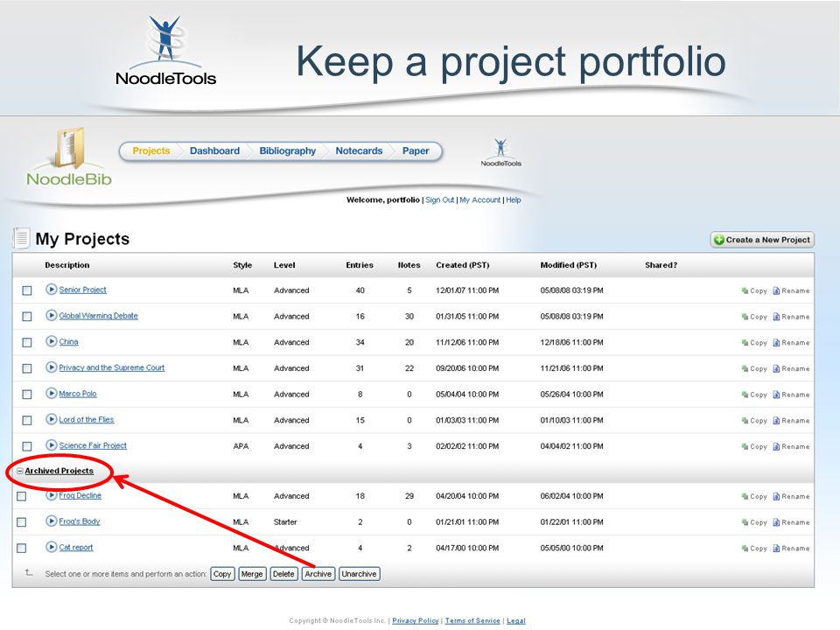This screenshot has width=840, height=630.
Task: Tick the Cat report checkbox
Action: click(21, 549)
